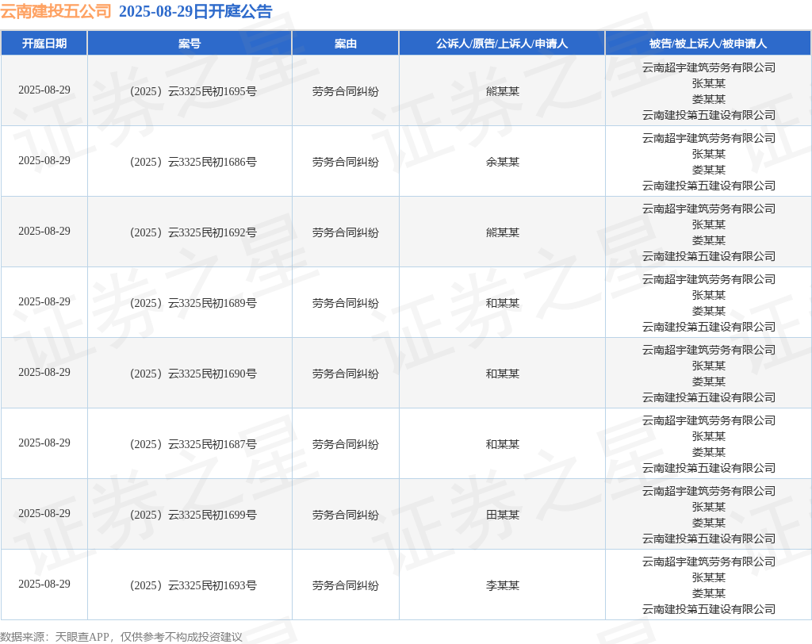Click date 2025-08-29 in the 1689号 row

(44, 301)
